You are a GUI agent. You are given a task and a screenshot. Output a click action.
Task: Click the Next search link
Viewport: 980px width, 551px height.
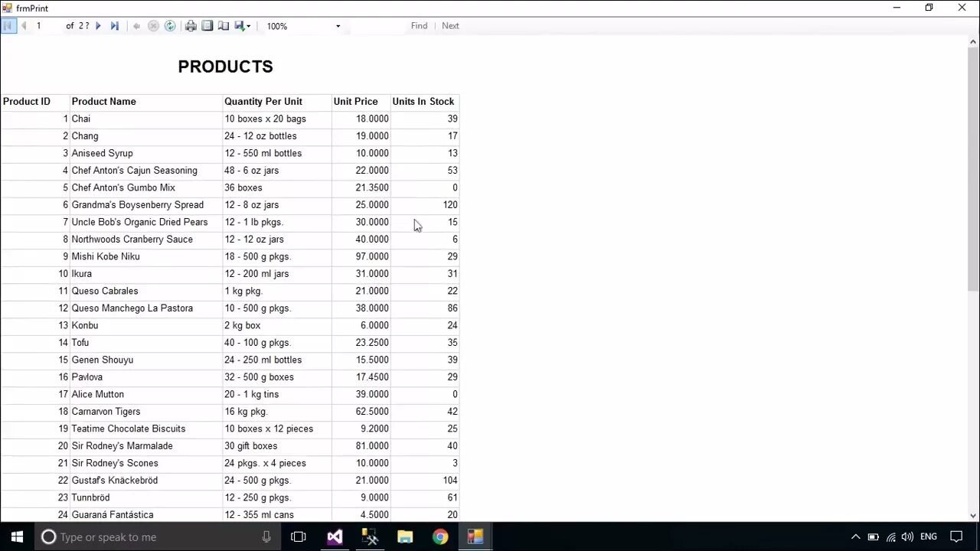450,26
